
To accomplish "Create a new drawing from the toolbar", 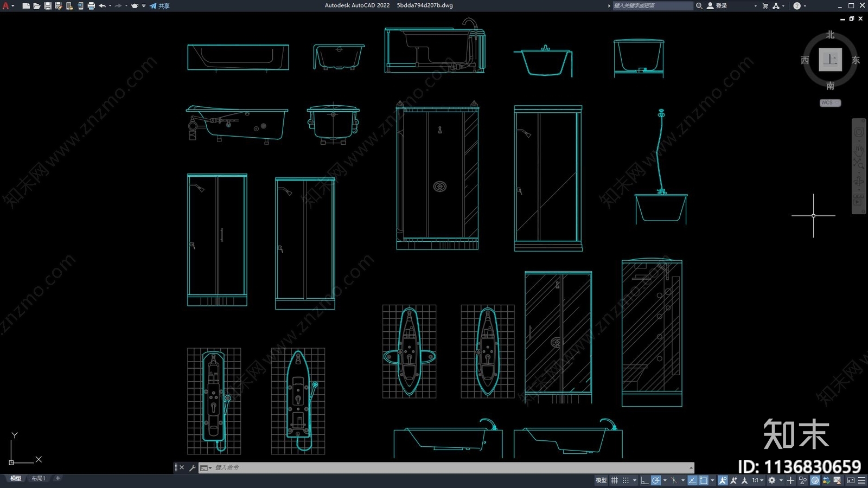I will (x=26, y=6).
